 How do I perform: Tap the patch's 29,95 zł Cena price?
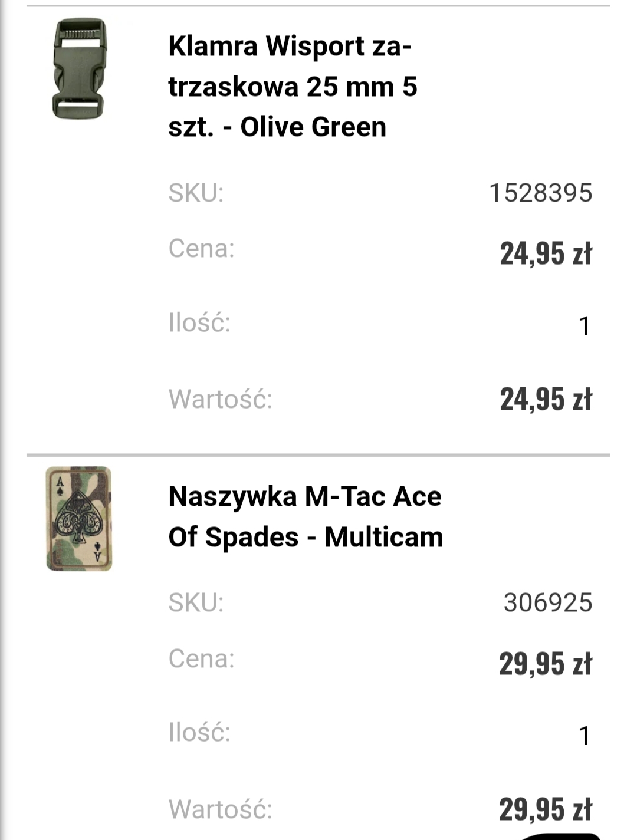pyautogui.click(x=545, y=664)
